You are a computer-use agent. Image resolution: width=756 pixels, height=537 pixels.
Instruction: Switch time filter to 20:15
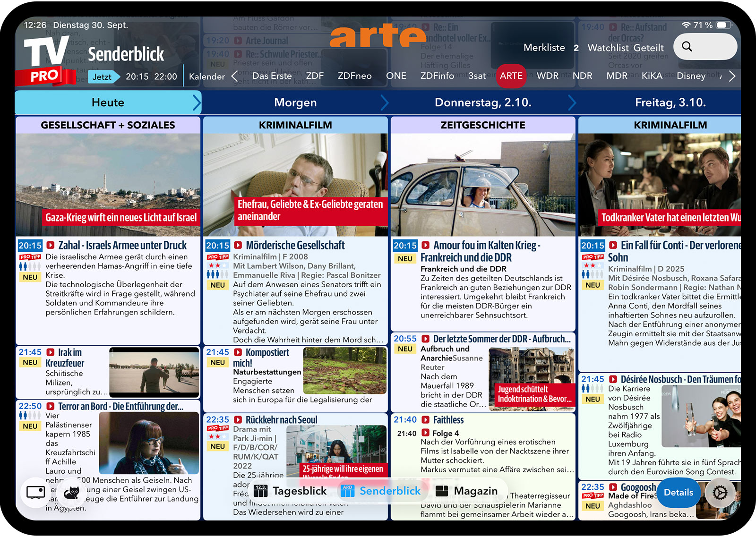(137, 77)
